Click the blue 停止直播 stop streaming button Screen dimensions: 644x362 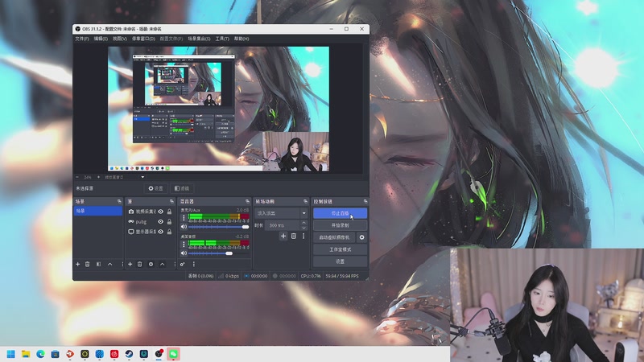(x=340, y=213)
